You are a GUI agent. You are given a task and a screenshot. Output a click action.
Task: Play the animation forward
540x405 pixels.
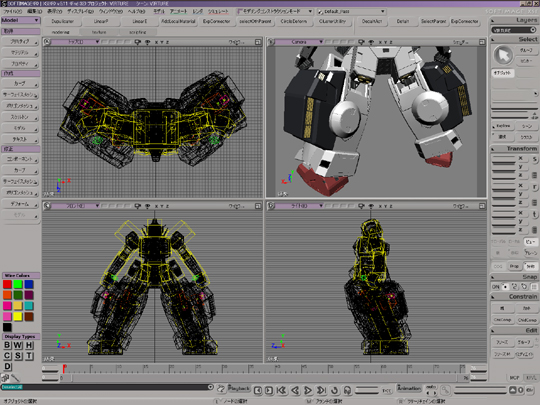(x=308, y=390)
